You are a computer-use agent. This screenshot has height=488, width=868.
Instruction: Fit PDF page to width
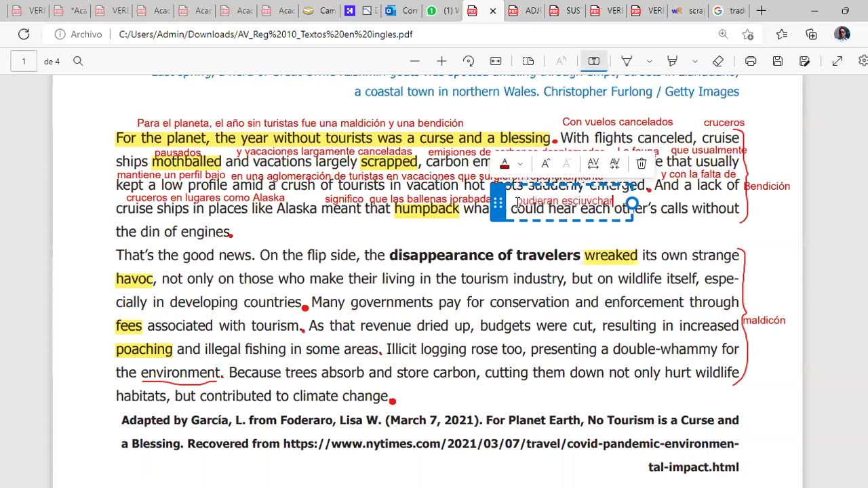click(x=496, y=61)
